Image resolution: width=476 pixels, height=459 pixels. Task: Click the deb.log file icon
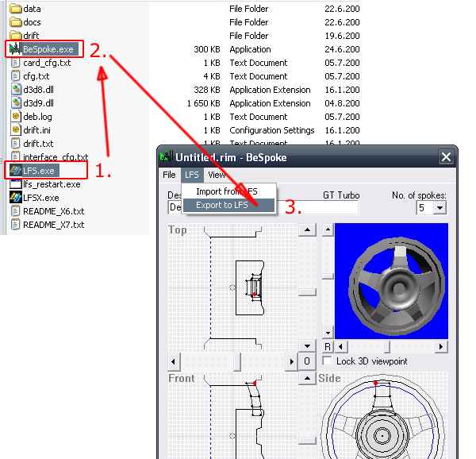pos(16,117)
